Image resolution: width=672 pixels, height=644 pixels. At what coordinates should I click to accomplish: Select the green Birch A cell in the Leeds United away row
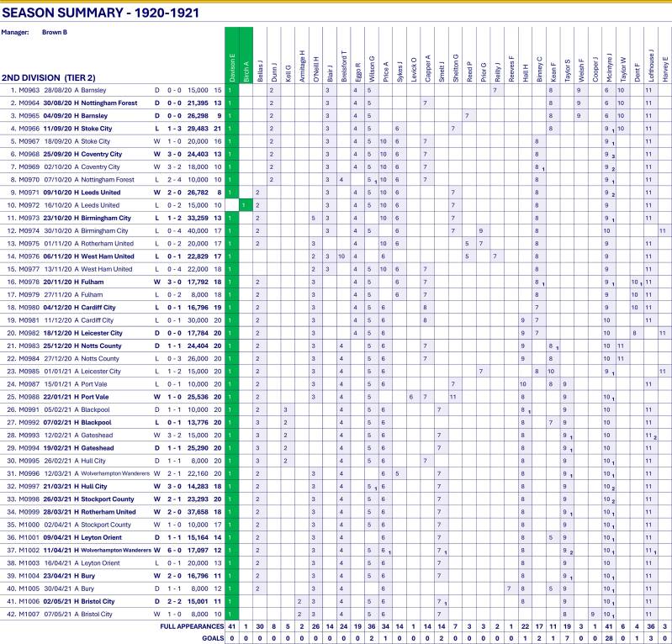pos(246,205)
